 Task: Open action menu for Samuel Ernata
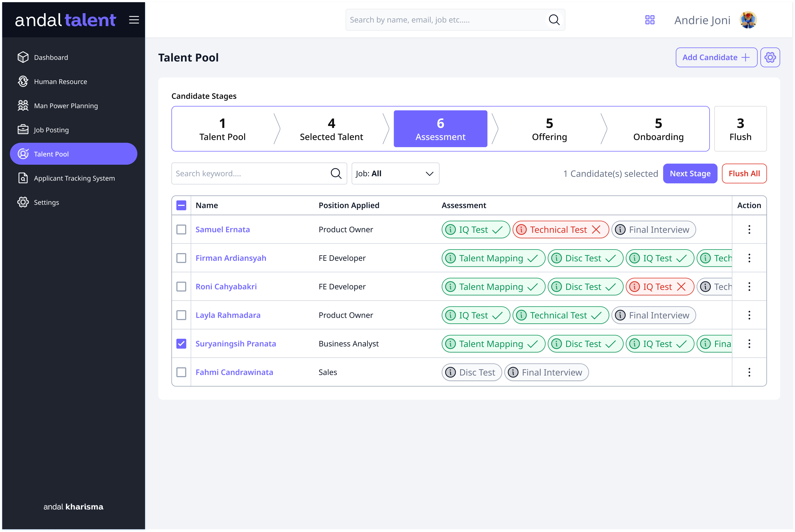[x=749, y=229]
